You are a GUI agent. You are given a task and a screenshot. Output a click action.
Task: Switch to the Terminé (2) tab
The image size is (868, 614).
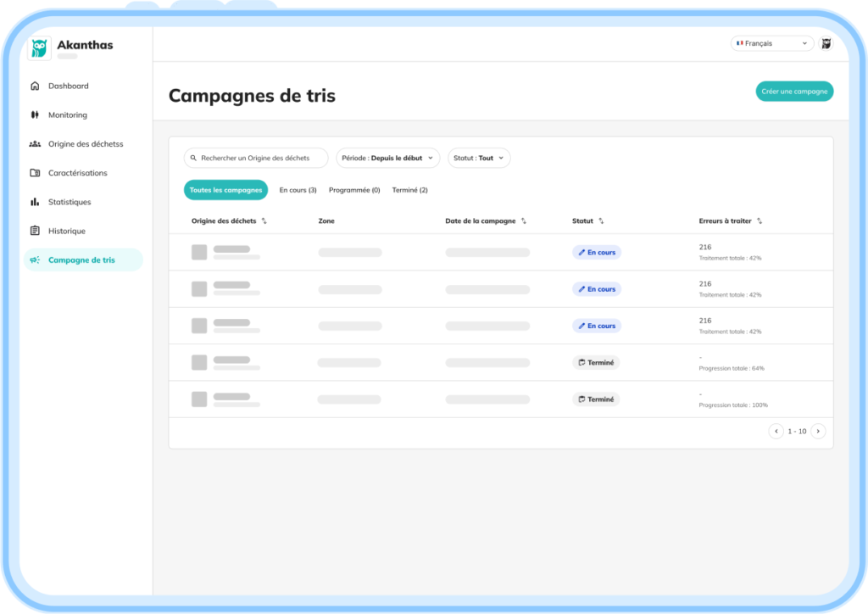[x=409, y=190]
